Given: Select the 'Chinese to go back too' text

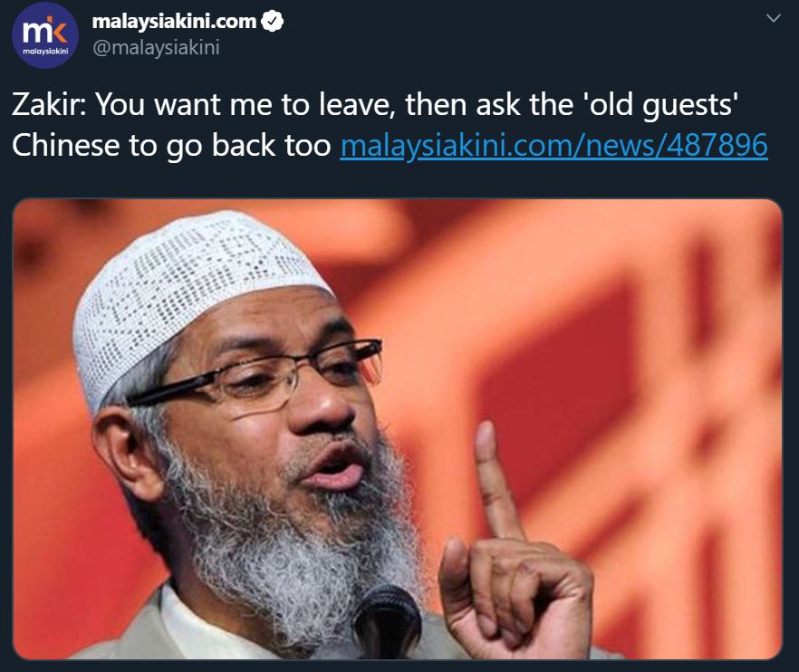Looking at the screenshot, I should pos(171,146).
